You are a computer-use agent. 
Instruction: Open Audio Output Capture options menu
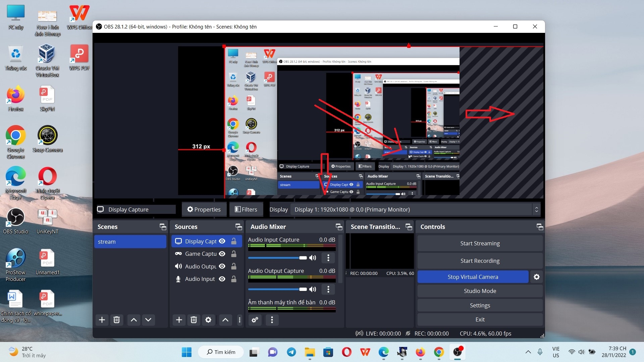[x=328, y=289]
